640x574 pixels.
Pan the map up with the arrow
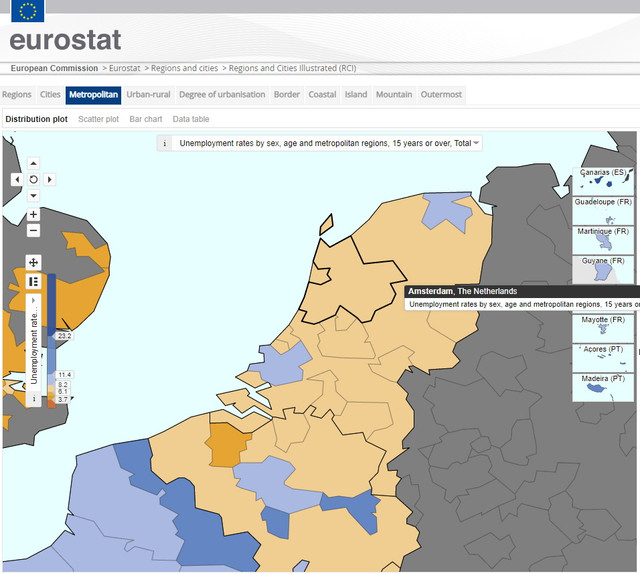(x=33, y=164)
